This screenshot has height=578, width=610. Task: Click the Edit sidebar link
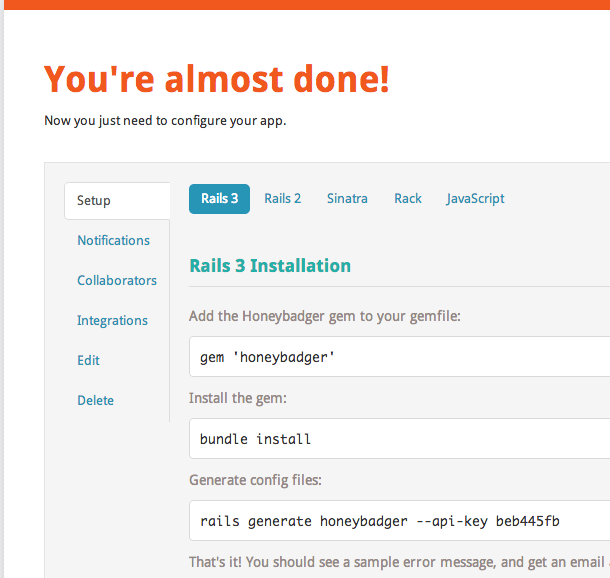(88, 360)
